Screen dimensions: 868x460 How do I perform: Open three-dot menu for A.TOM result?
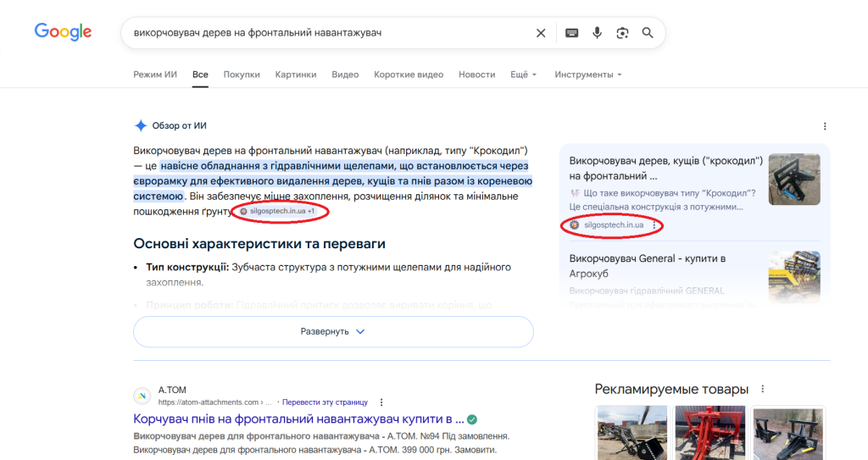(x=381, y=402)
